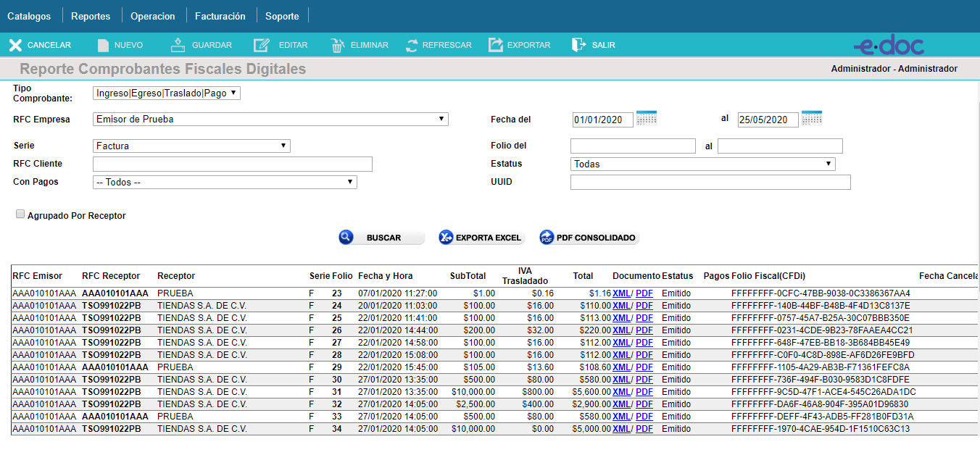Screen dimensions: 980x476
Task: Open the Con Pagos dropdown
Action: 225,183
